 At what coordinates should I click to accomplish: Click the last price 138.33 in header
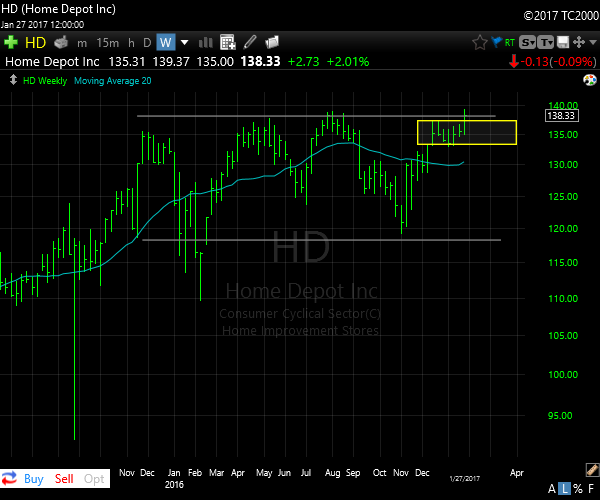point(260,62)
